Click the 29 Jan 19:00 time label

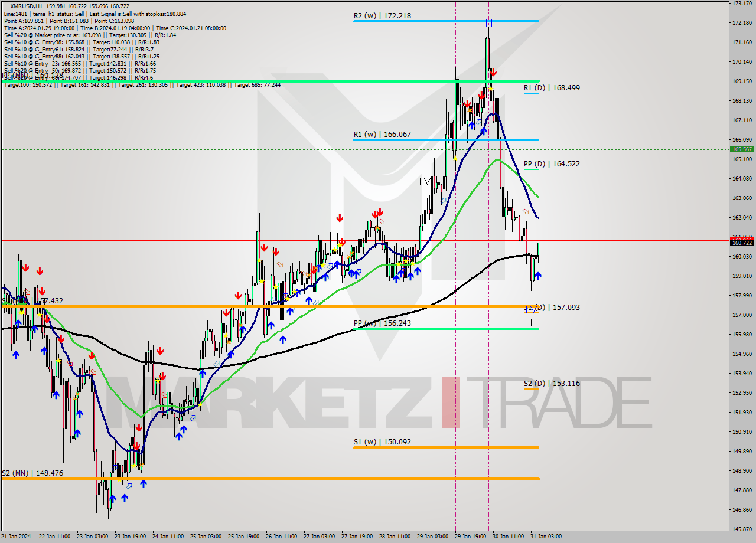click(x=471, y=537)
